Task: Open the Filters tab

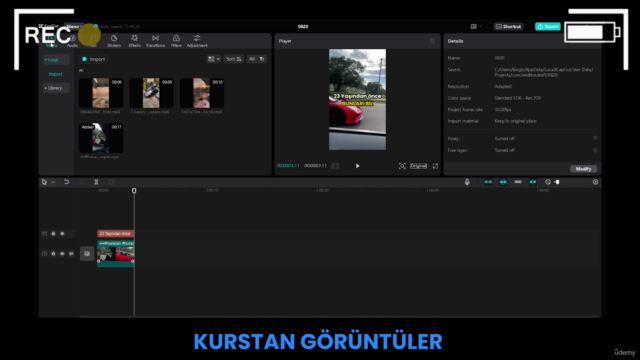Action: (176, 41)
